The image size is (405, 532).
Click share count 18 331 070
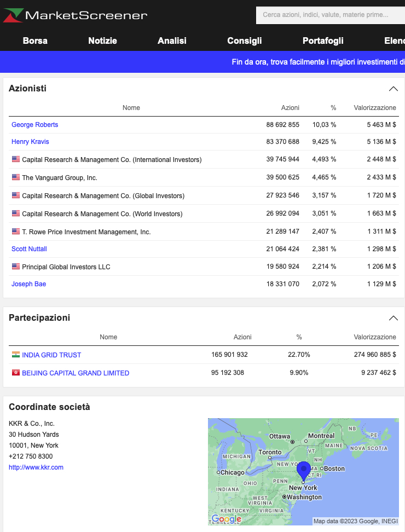click(282, 284)
